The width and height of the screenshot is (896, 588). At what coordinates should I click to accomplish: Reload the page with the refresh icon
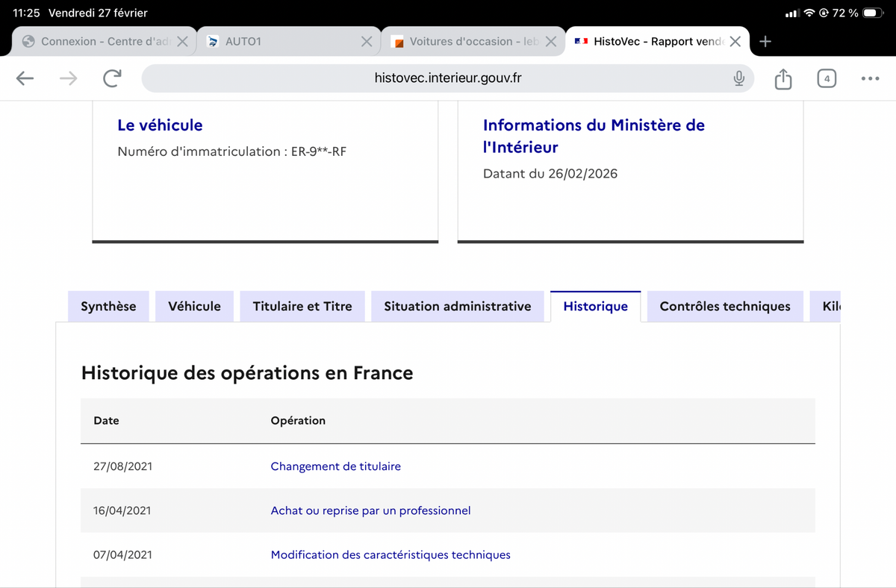coord(112,78)
